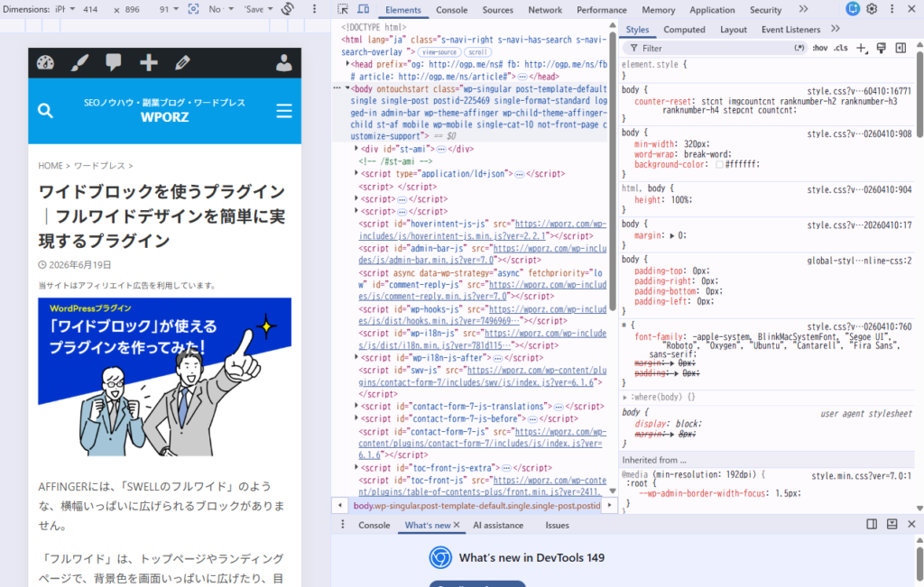Open the drawer three-dot menu beside Console
The image size is (924, 587).
[x=343, y=525]
